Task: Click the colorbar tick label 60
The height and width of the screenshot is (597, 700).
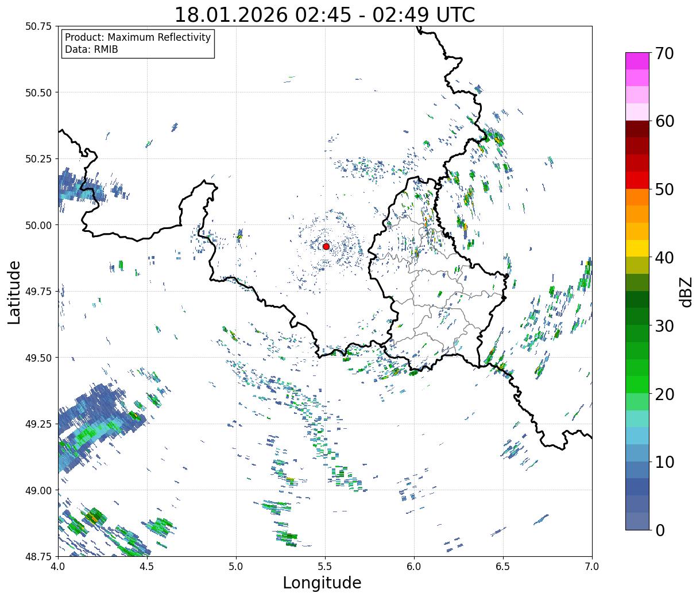Action: 664,121
